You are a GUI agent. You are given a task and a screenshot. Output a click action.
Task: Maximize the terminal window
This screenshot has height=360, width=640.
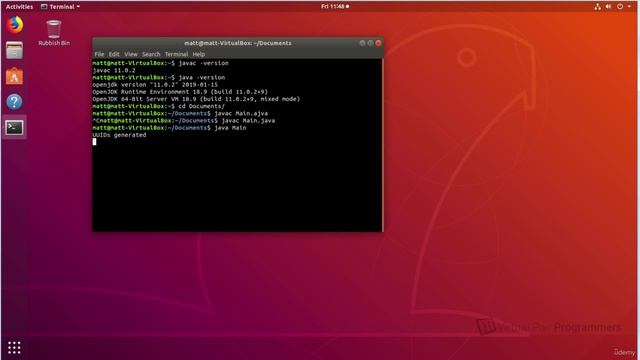[x=370, y=43]
